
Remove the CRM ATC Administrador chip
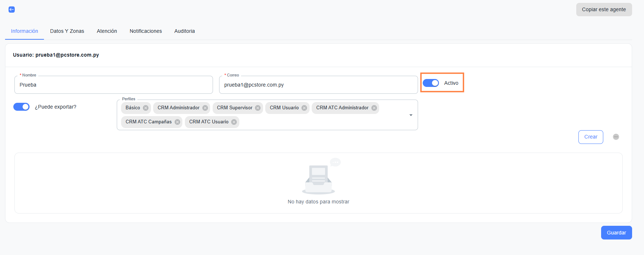tap(374, 108)
